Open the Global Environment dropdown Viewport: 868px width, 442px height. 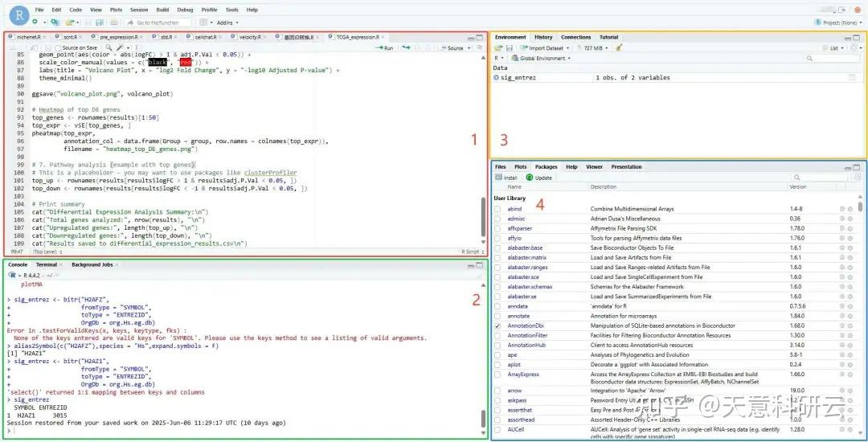point(541,58)
